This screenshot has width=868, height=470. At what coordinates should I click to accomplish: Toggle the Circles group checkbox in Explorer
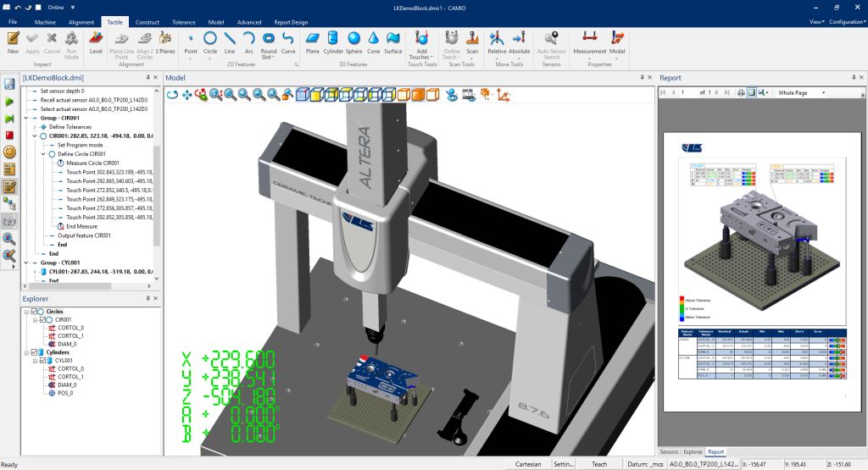click(x=34, y=312)
